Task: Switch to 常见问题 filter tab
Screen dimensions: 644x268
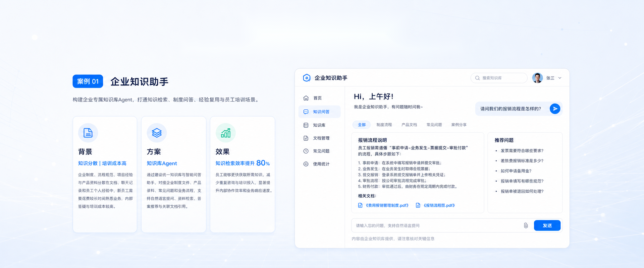Action: click(434, 125)
